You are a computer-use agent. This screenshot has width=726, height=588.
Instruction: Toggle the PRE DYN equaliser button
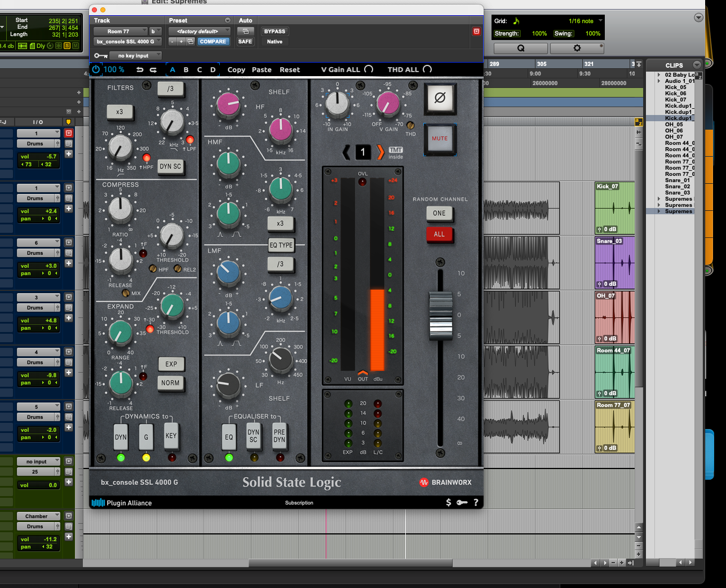point(280,436)
